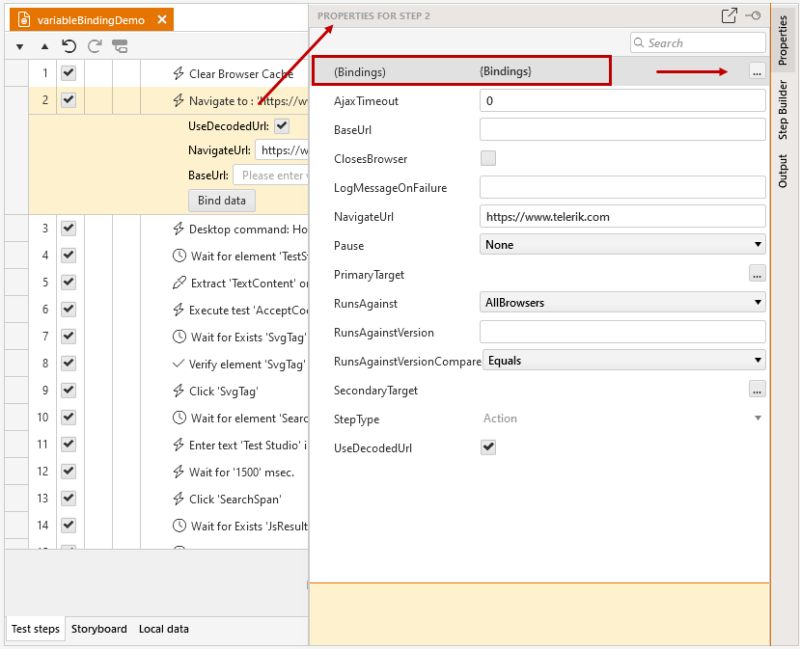
Task: Disable step 5 using its checkbox
Action: 66,280
